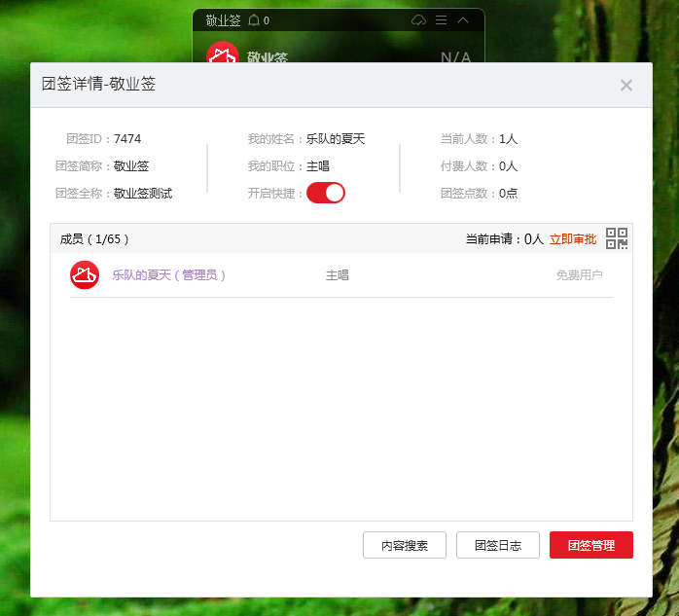Click 当前申请：0人 text
This screenshot has width=679, height=616.
(x=505, y=239)
